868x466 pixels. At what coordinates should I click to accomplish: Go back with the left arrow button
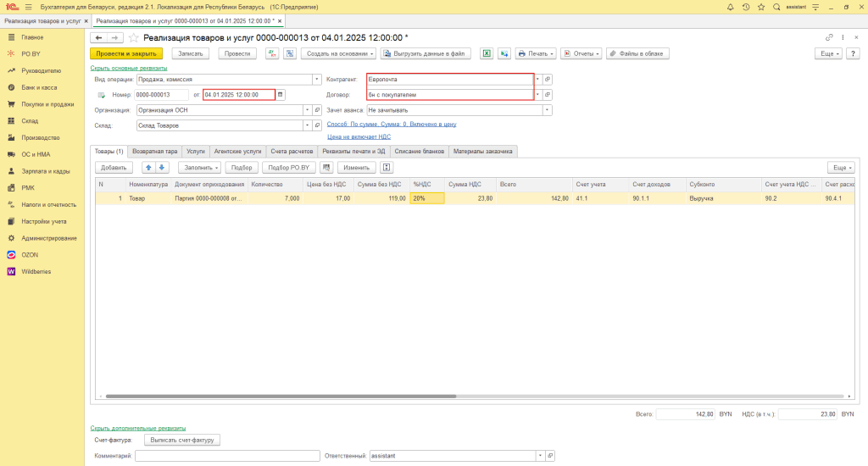click(x=98, y=37)
